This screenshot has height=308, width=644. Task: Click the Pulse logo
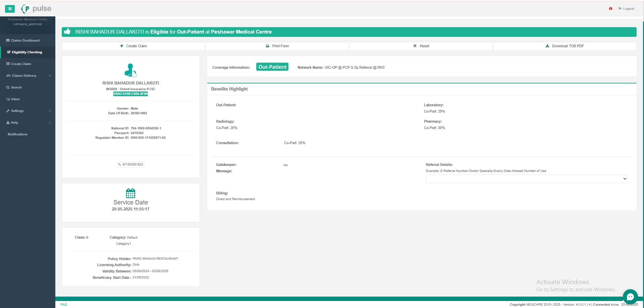[x=37, y=9]
